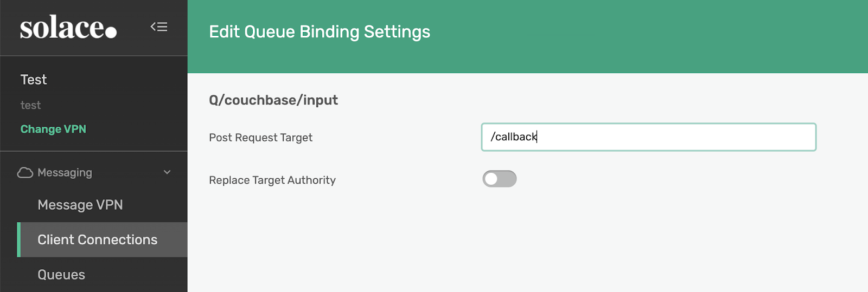Focus the Post Request Target input field
868x292 pixels.
tap(649, 137)
